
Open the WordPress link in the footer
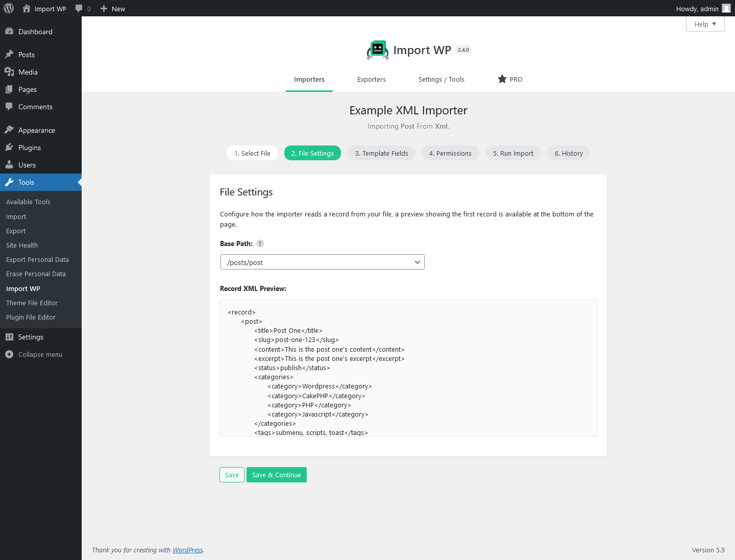[187, 550]
